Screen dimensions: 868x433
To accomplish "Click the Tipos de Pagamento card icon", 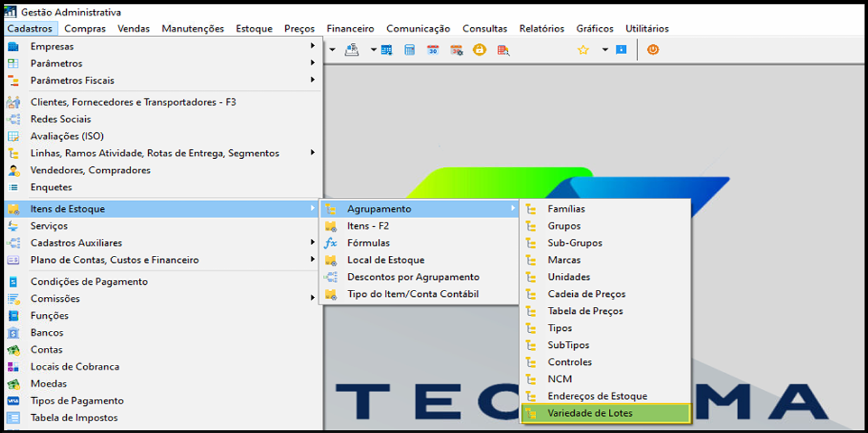I will coord(13,401).
